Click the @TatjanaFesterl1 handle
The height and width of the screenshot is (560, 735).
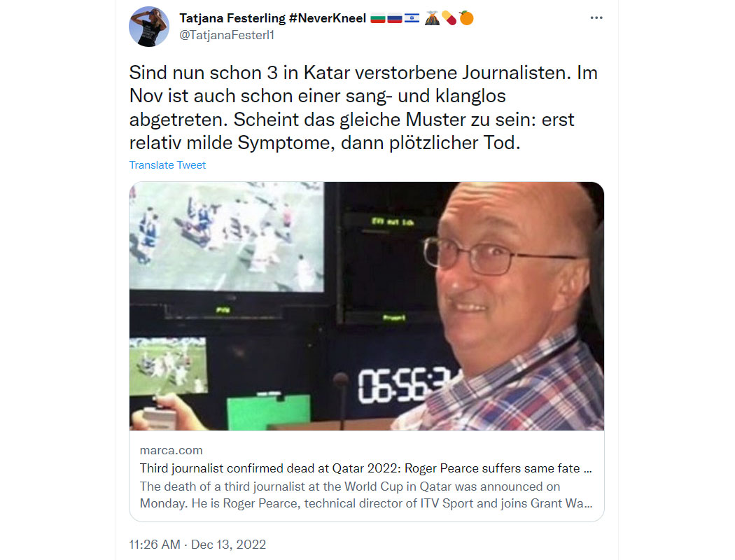pyautogui.click(x=227, y=35)
